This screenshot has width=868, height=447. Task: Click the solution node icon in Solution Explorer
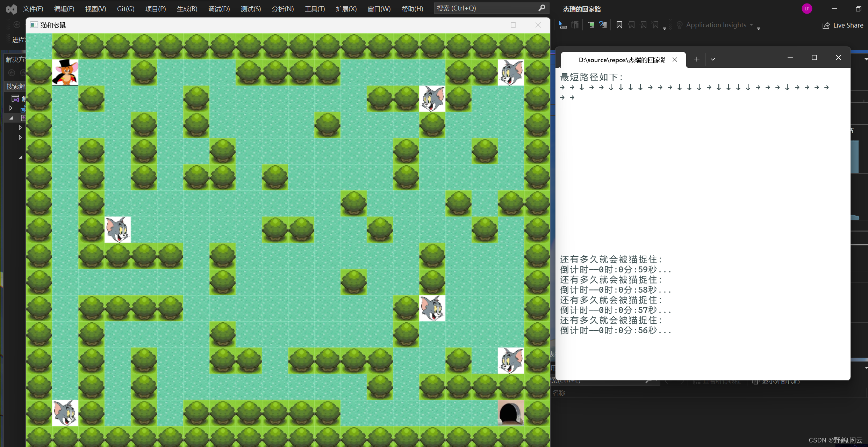coord(15,98)
